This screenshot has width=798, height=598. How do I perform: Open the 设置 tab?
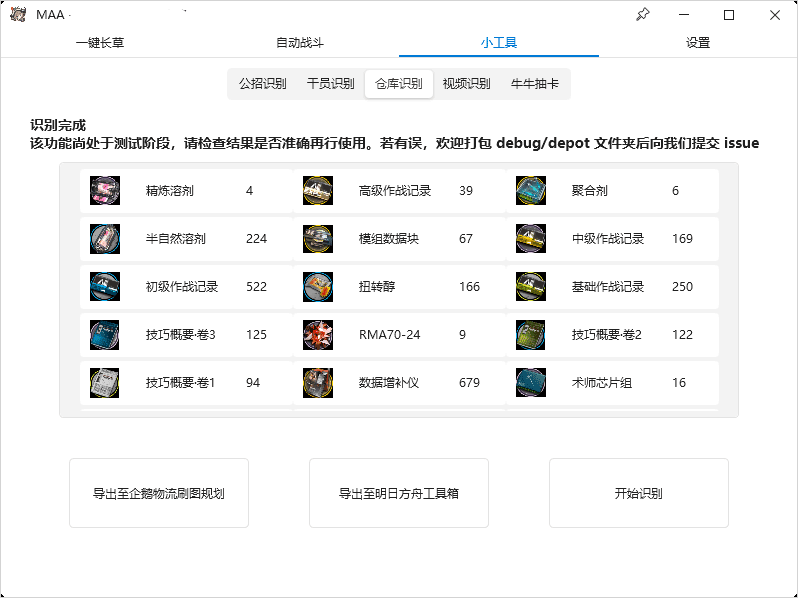[x=698, y=43]
